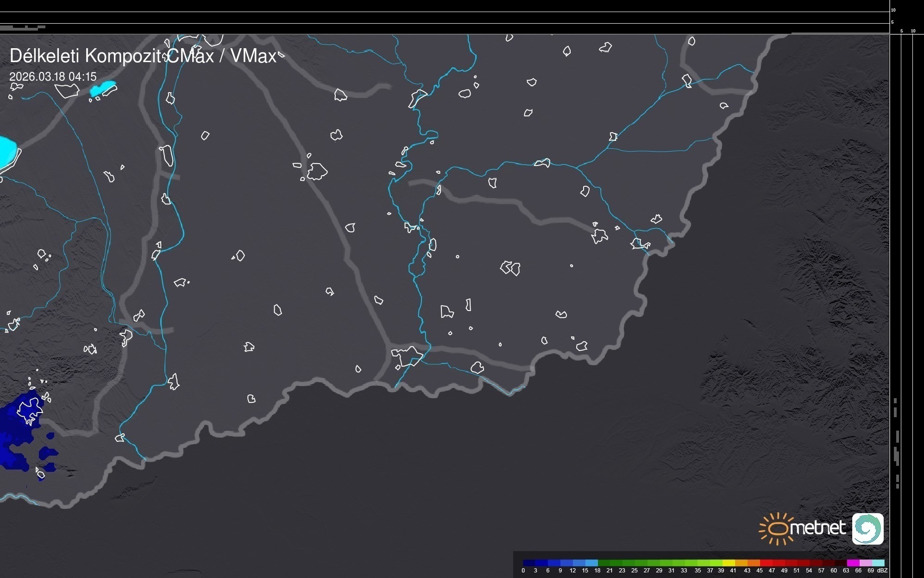
Task: Click the big cyan lake at the left edge
Action: pyautogui.click(x=6, y=151)
